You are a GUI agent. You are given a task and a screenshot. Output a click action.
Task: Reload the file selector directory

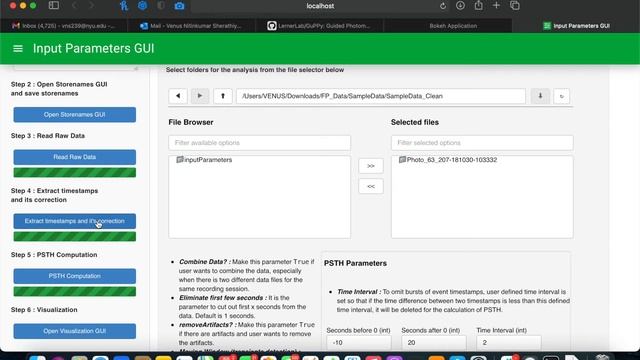tap(562, 96)
